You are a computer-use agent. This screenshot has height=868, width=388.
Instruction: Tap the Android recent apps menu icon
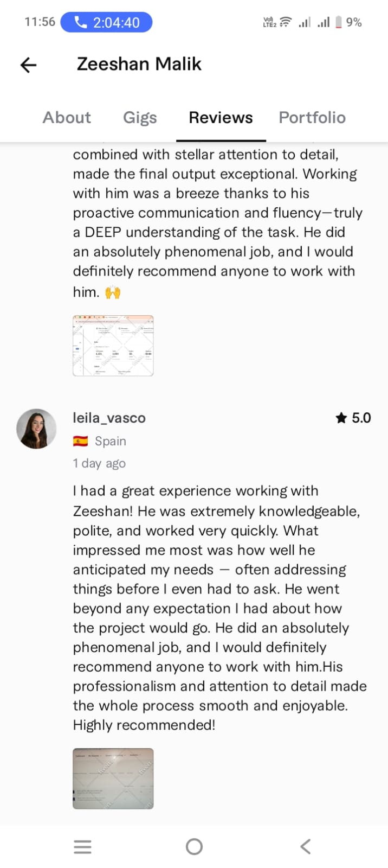pyautogui.click(x=82, y=847)
